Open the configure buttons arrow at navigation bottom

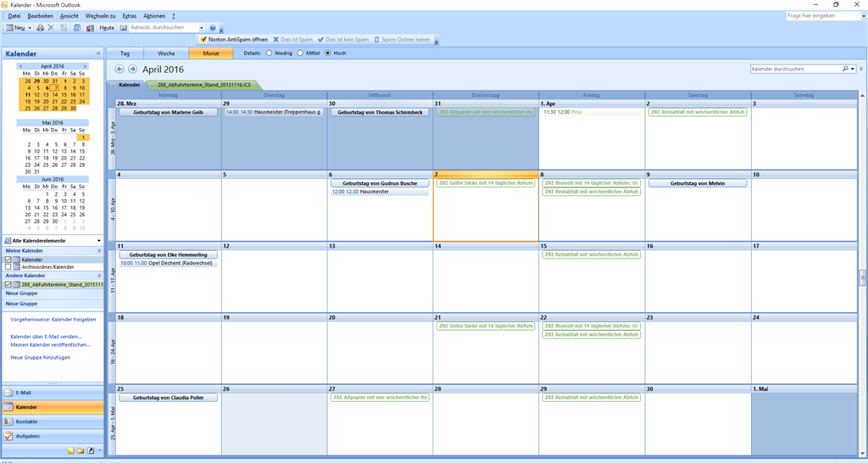point(100,451)
